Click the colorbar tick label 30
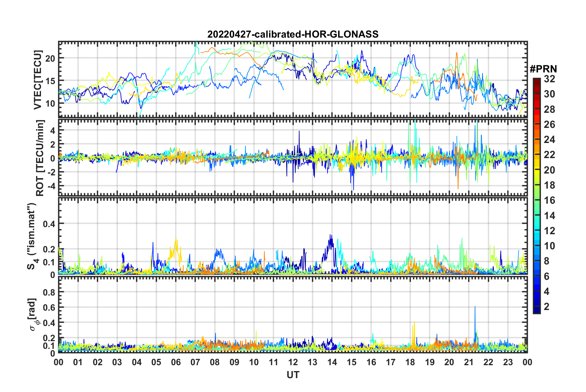Viewport: 586px width, 392px height. tap(549, 94)
